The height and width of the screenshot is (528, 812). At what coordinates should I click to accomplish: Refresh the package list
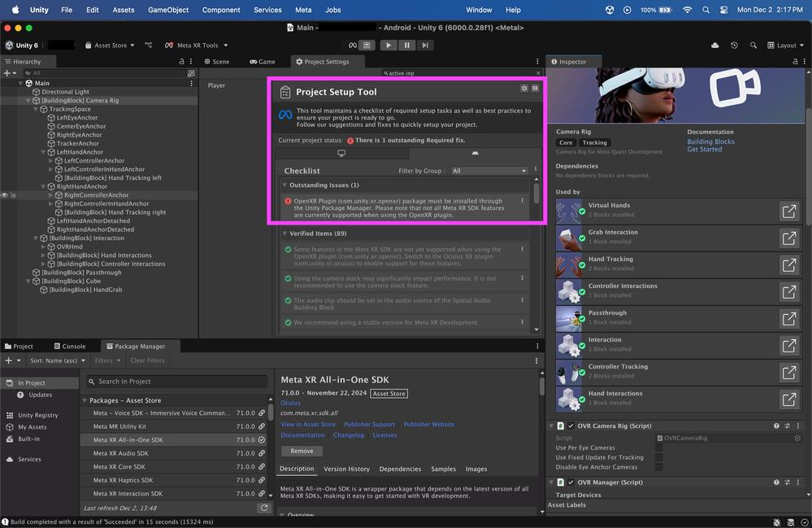(264, 508)
